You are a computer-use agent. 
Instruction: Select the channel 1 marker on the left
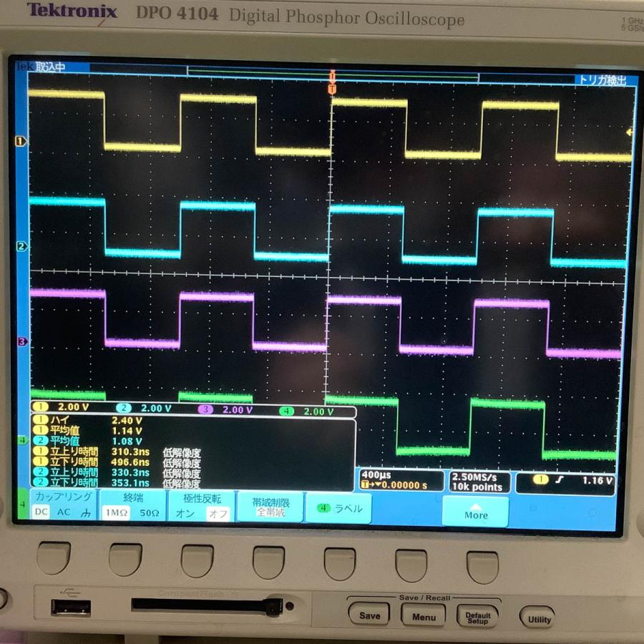tap(20, 140)
